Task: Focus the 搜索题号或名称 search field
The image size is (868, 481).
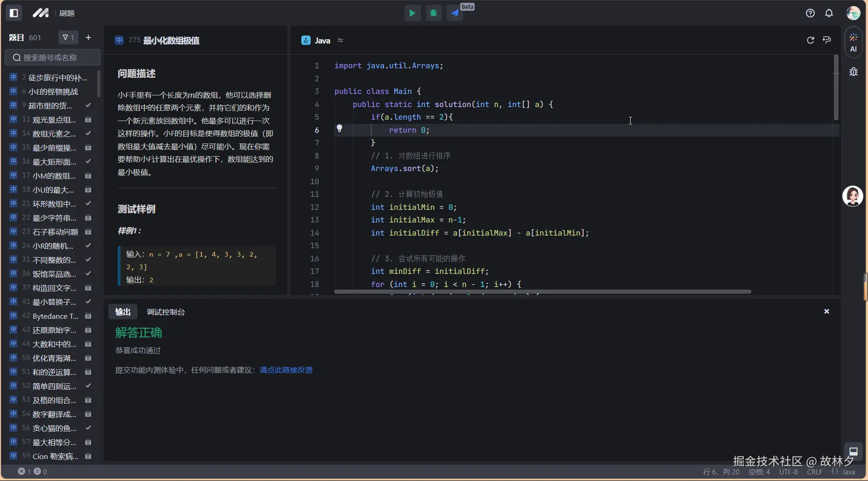Action: (x=52, y=57)
